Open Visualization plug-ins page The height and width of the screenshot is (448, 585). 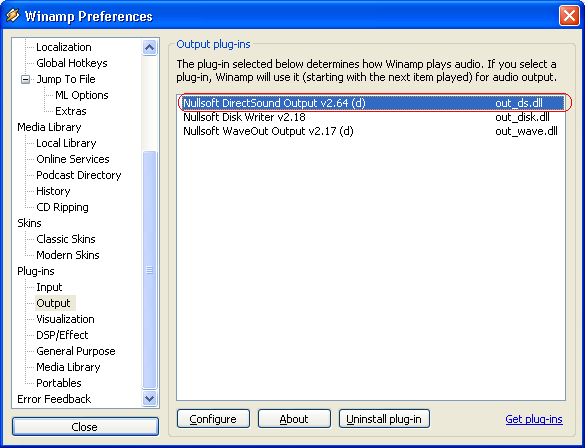pos(65,319)
